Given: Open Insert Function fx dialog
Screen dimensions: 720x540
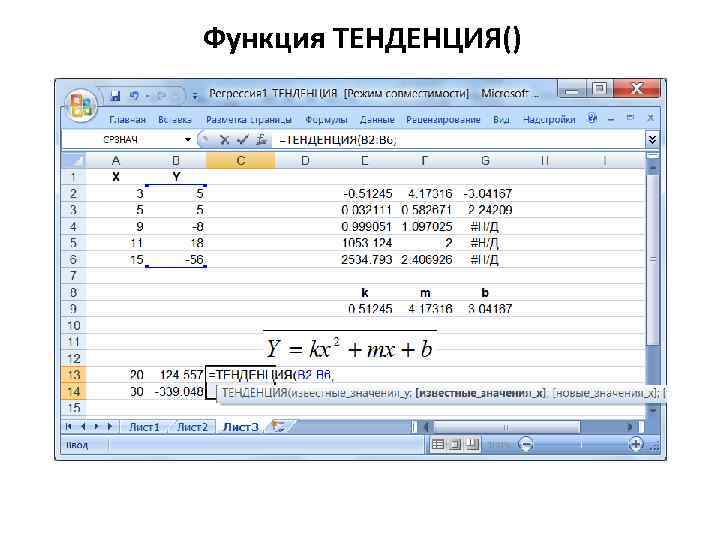Looking at the screenshot, I should tap(261, 140).
